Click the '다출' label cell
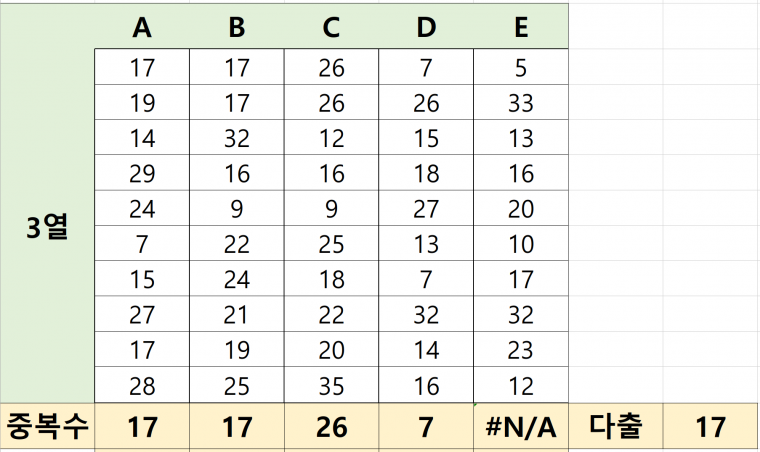The image size is (760, 452). point(615,427)
